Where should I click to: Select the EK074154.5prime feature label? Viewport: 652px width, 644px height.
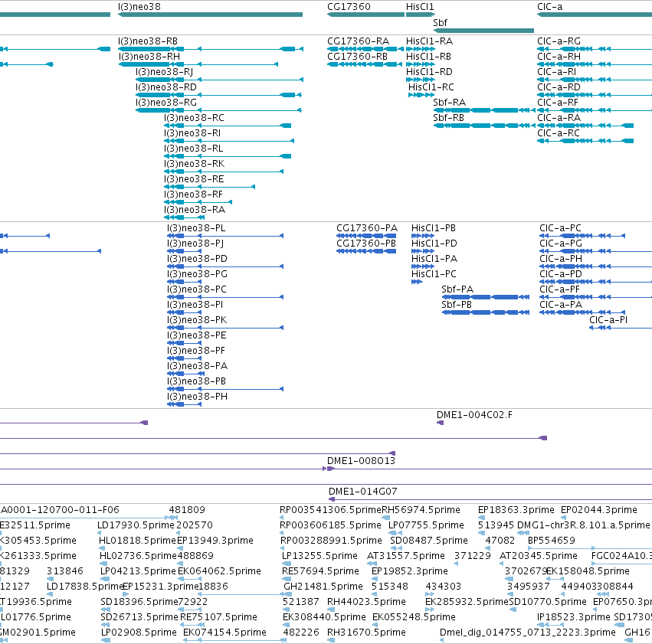pos(225,633)
